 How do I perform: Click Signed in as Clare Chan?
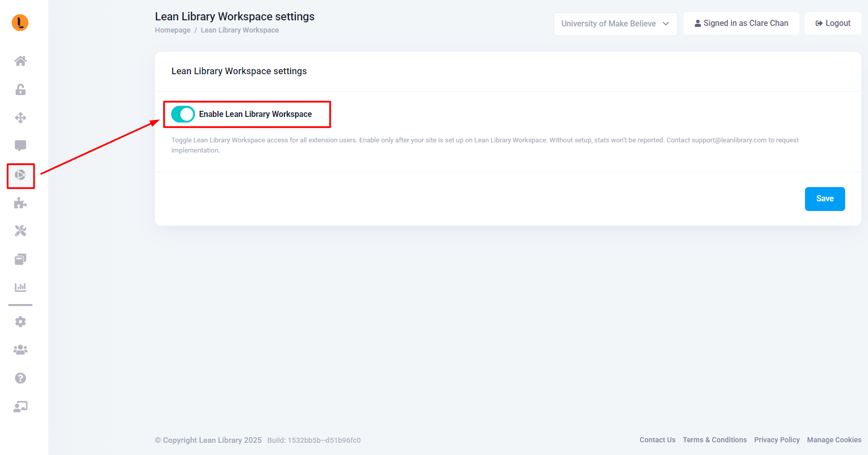pyautogui.click(x=741, y=23)
